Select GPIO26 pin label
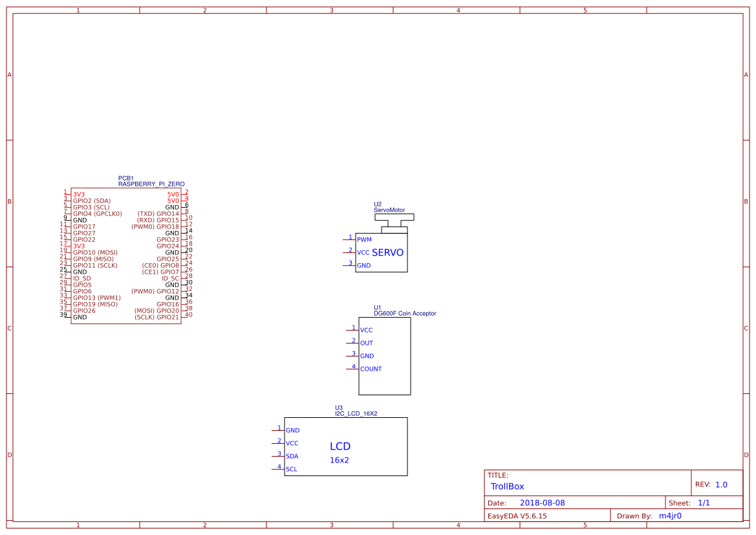 pos(84,311)
